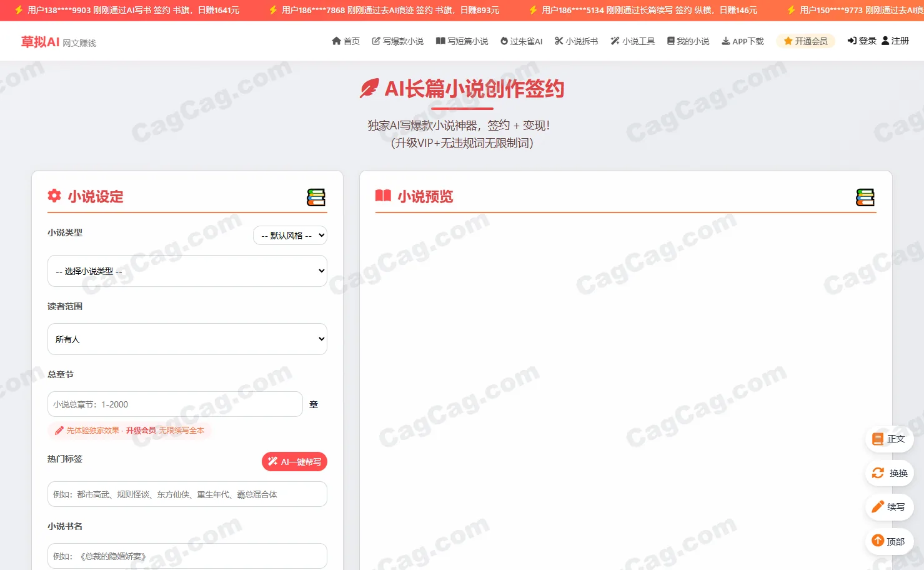Click the star icon in 开通会员

pyautogui.click(x=788, y=41)
